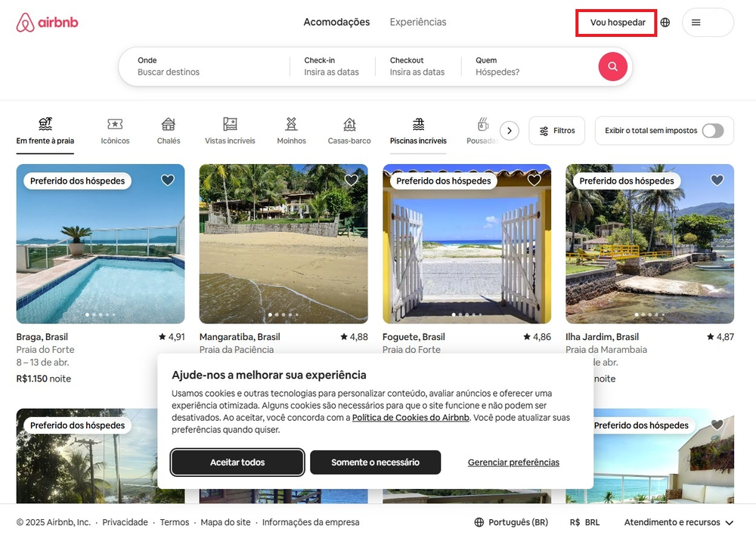Favorite the bottom right listing heart
Screen dimensions: 756x538
717,425
